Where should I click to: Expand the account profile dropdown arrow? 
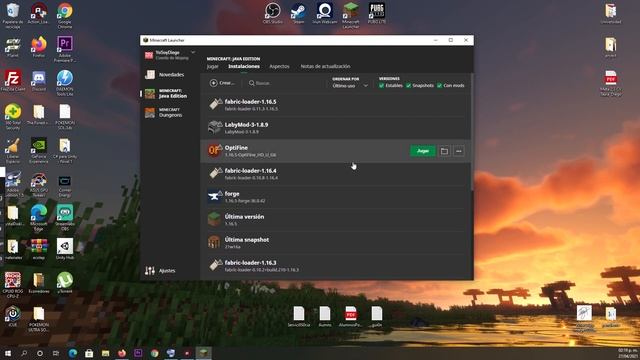193,52
